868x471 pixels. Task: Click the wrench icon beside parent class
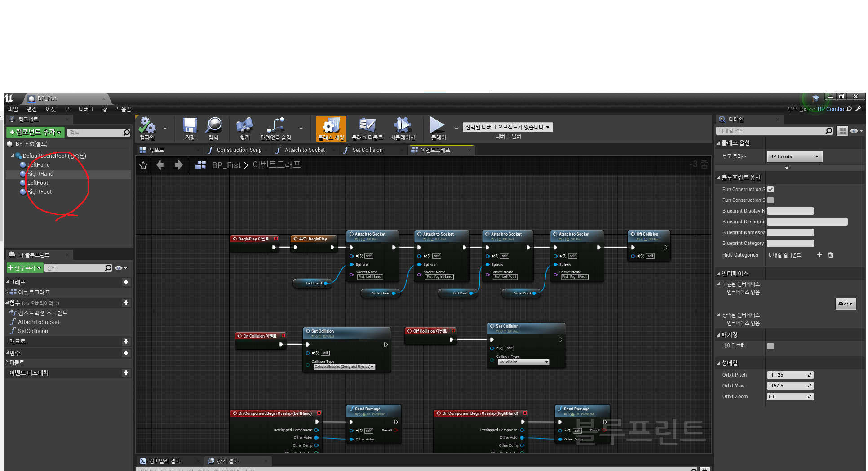[858, 109]
